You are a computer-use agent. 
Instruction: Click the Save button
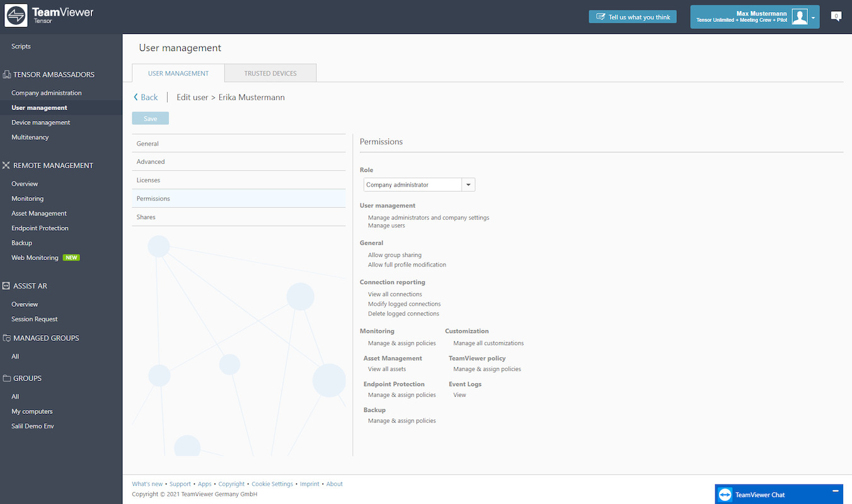click(x=151, y=118)
